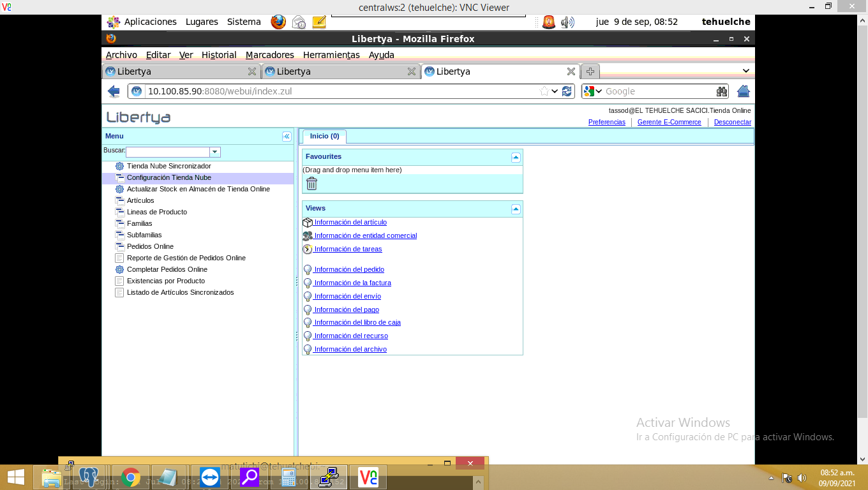Click the clock icon beside Información de tareas
Image resolution: width=868 pixels, height=490 pixels.
click(x=308, y=249)
